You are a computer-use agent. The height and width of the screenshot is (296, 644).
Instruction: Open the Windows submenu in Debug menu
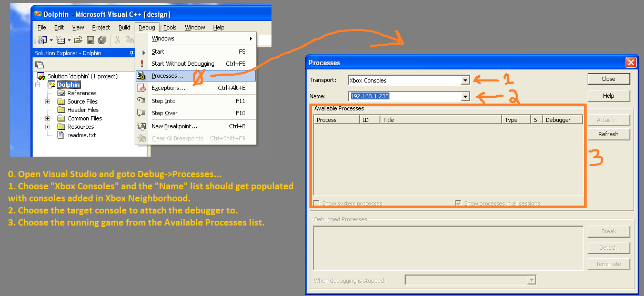196,38
